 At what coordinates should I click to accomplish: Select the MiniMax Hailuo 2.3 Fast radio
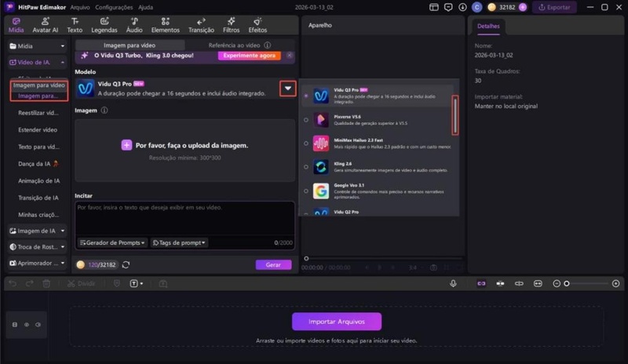[x=306, y=144]
